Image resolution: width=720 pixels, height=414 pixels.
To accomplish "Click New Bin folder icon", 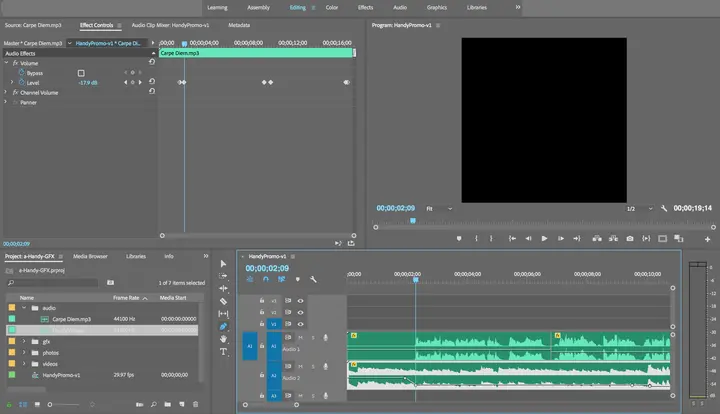I will tap(168, 404).
